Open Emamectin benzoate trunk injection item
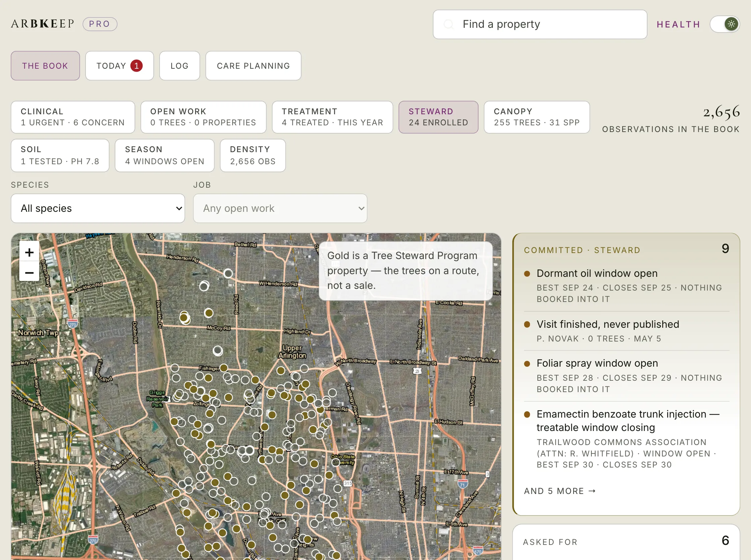The width and height of the screenshot is (751, 560). coord(627,439)
